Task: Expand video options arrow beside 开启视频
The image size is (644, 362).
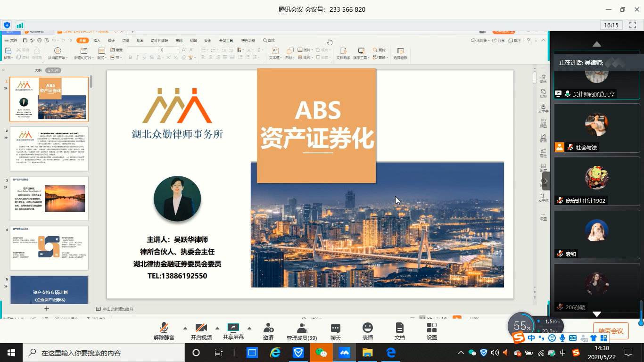Action: click(217, 328)
